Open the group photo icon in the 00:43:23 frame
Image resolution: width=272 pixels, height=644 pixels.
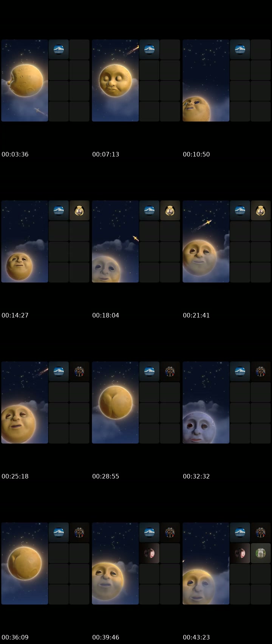pos(261,533)
